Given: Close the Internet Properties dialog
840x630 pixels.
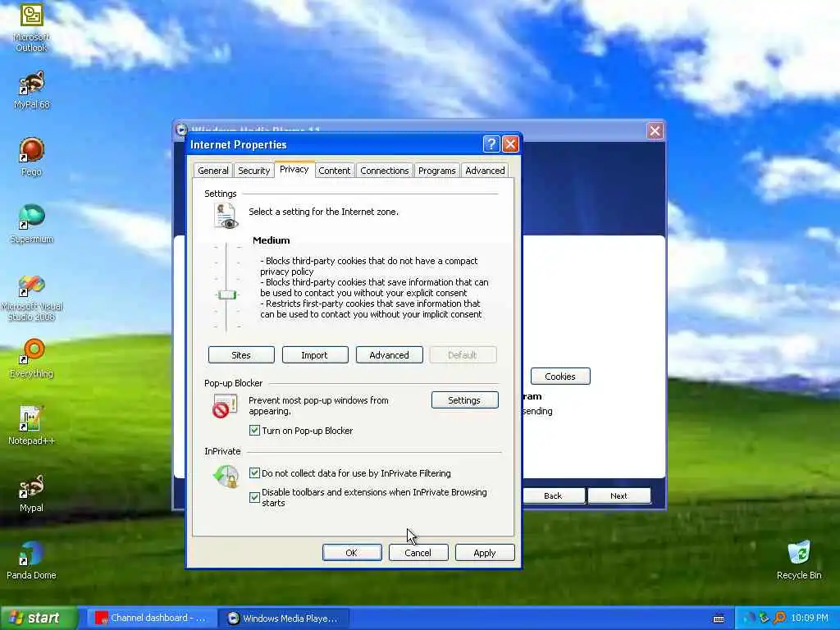Looking at the screenshot, I should point(511,144).
